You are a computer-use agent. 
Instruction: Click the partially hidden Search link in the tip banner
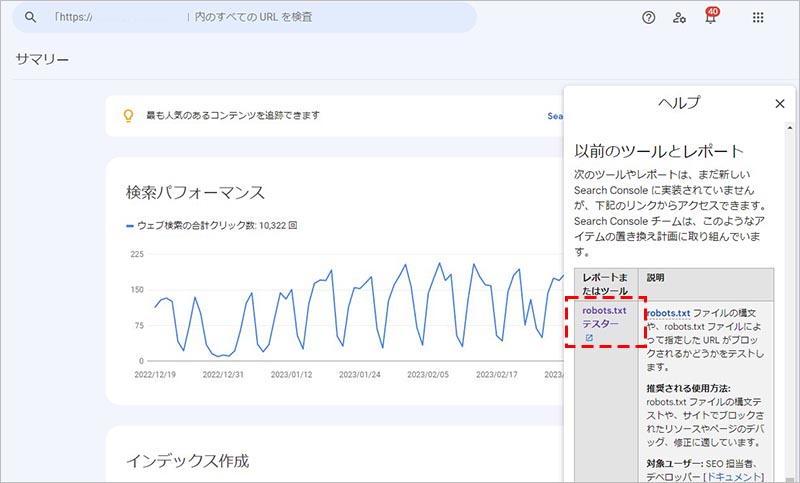[x=554, y=115]
